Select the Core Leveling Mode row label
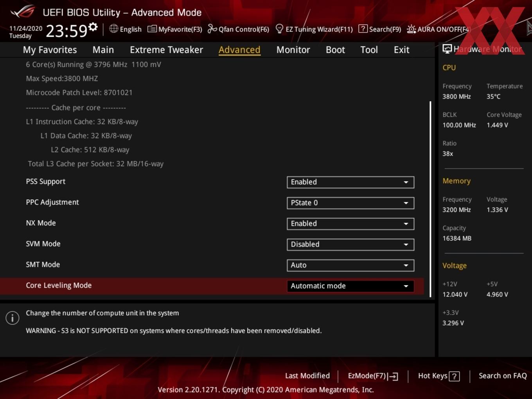The width and height of the screenshot is (532, 399). [59, 286]
